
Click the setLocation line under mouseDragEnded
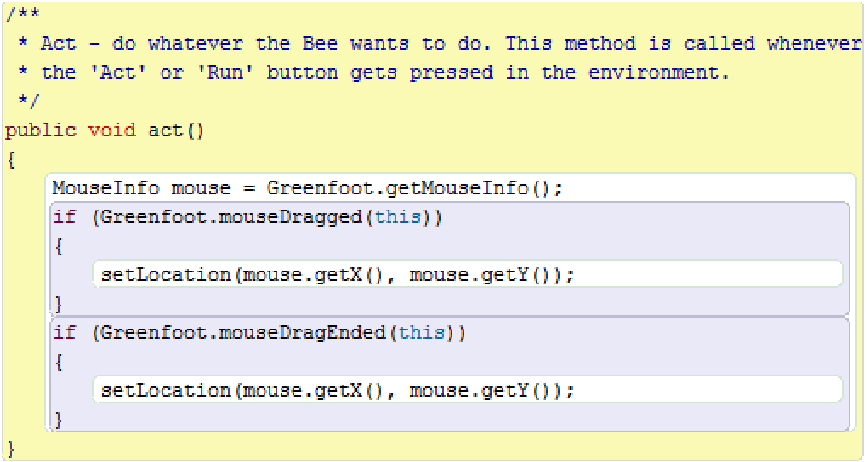337,391
